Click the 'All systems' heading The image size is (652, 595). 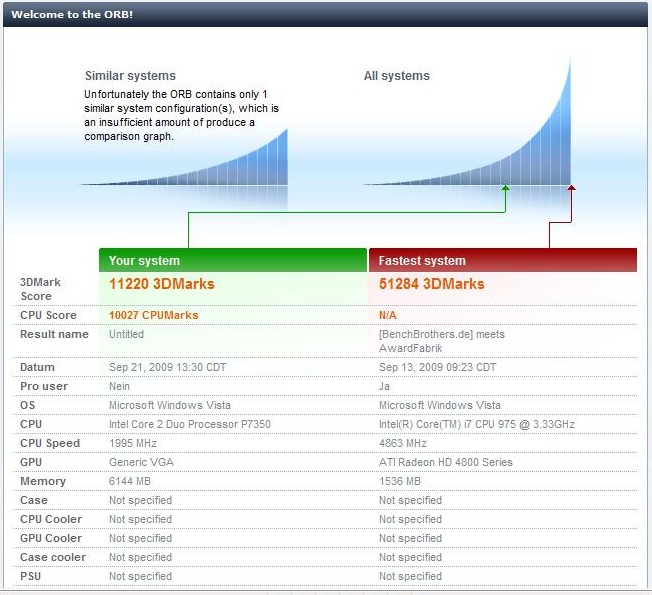(x=397, y=76)
